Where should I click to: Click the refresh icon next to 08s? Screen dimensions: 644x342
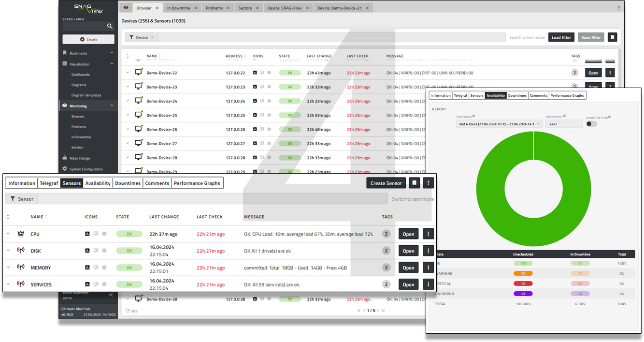click(128, 311)
